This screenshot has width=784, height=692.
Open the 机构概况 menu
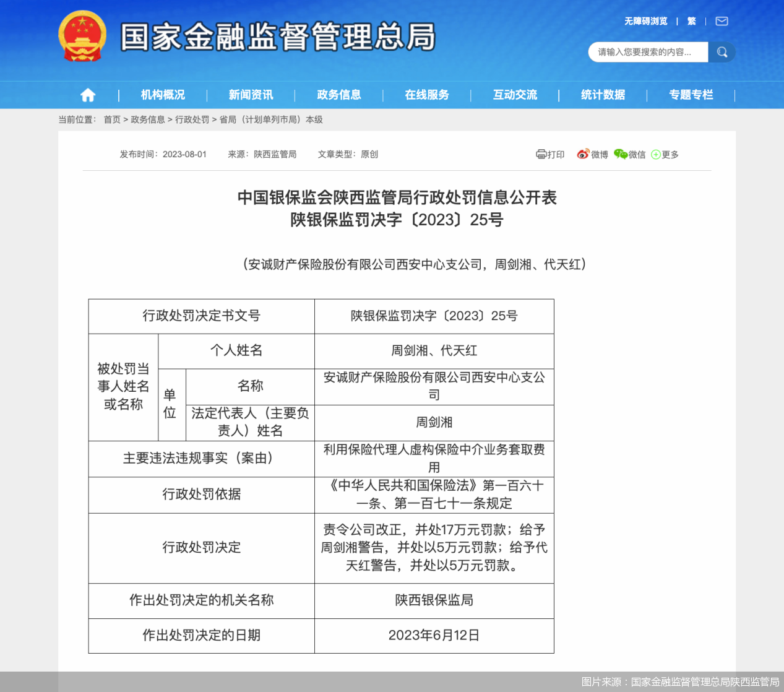click(x=162, y=94)
